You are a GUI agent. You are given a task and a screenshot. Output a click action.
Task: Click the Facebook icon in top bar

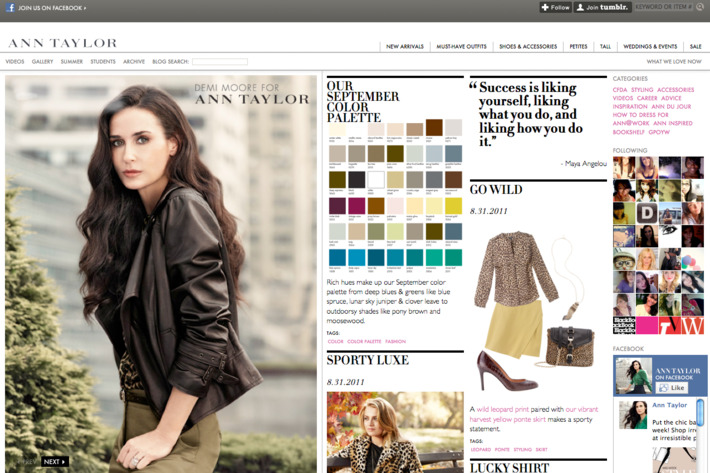click(x=10, y=7)
